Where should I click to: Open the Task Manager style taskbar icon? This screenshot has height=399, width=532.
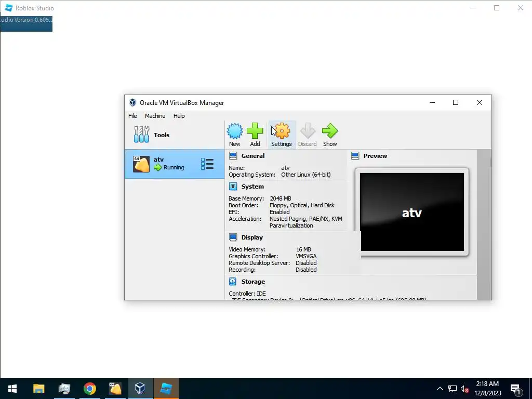(64, 389)
